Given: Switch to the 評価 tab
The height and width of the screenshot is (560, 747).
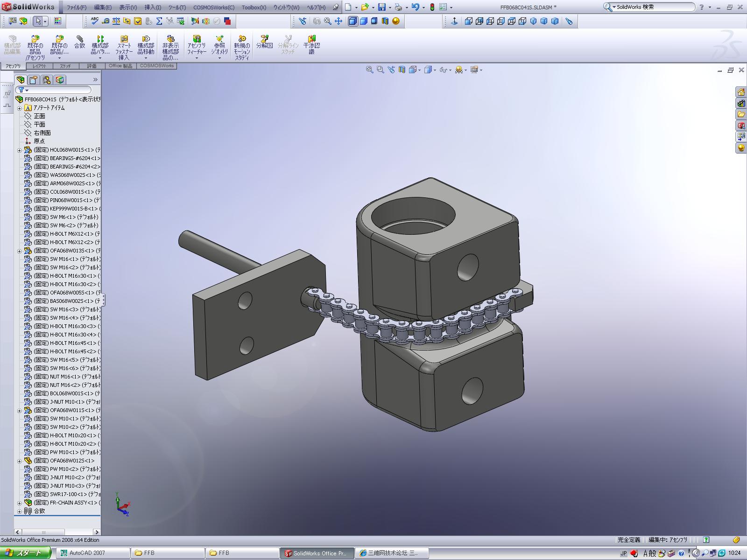Looking at the screenshot, I should (x=92, y=66).
